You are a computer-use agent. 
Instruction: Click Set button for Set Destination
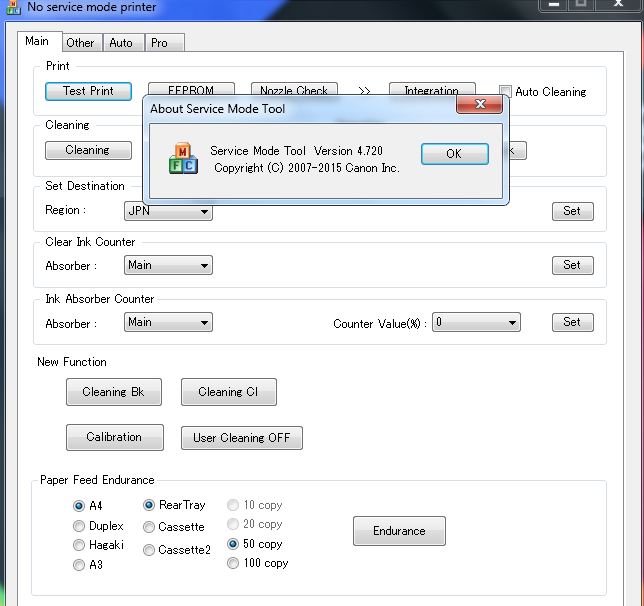click(x=572, y=211)
